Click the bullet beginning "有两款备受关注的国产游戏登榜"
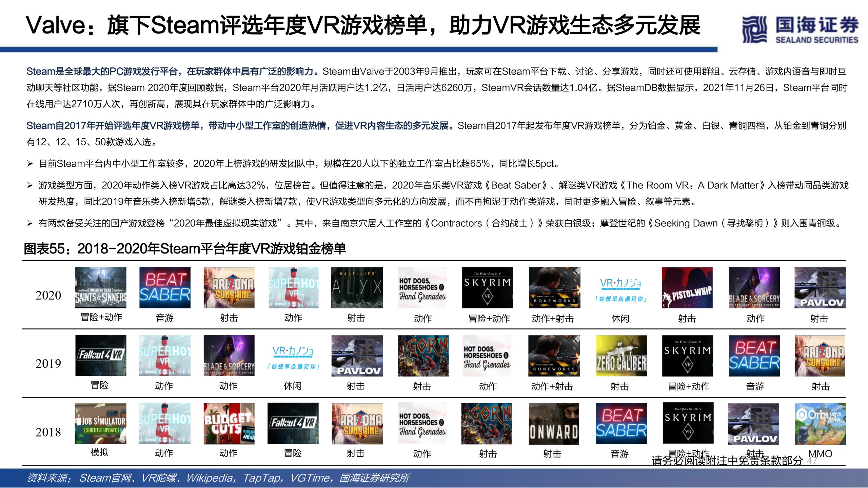The image size is (868, 488). (x=441, y=223)
